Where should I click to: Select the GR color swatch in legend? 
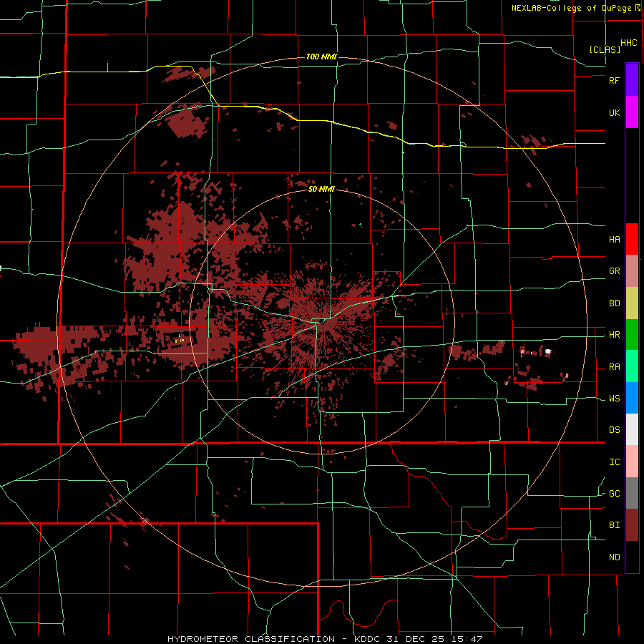coord(632,271)
